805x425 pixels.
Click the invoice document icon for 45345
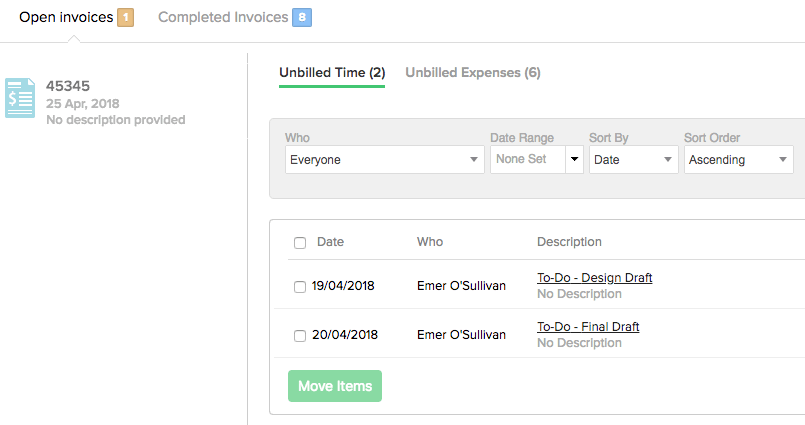(20, 98)
